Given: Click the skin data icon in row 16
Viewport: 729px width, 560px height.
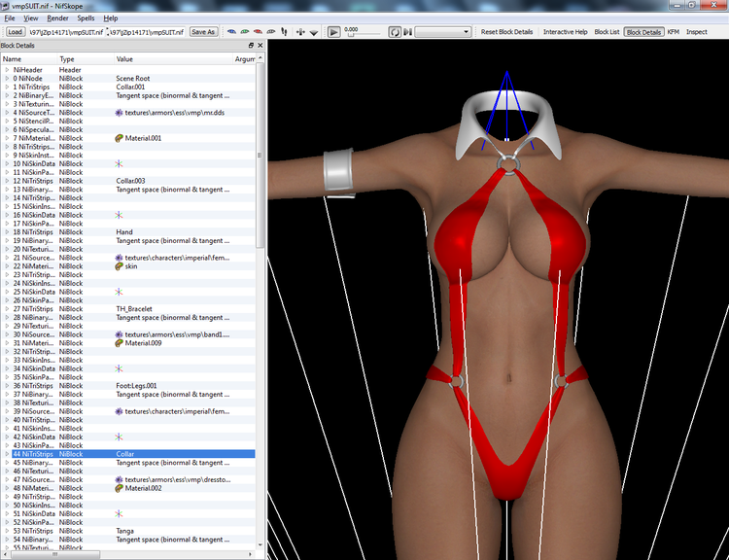Looking at the screenshot, I should tap(119, 215).
